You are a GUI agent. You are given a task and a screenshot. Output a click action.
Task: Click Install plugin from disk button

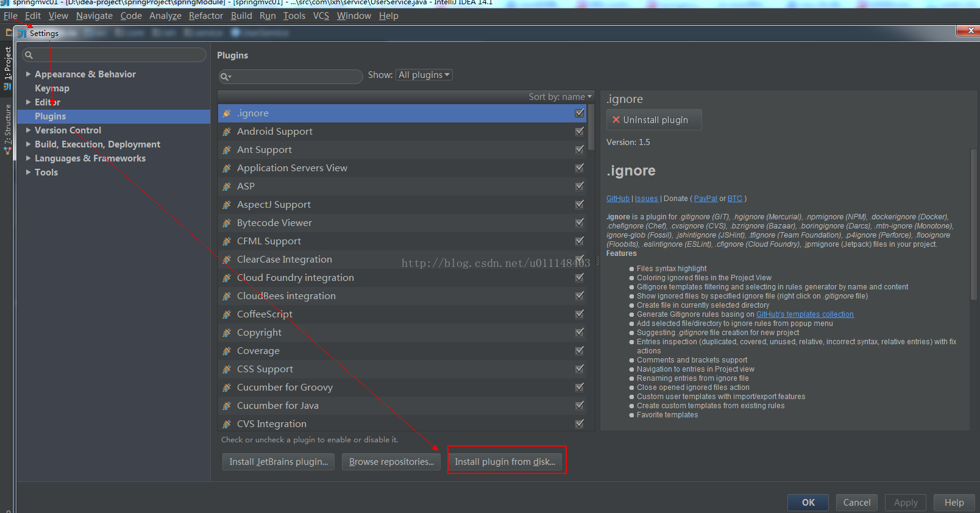coord(505,462)
